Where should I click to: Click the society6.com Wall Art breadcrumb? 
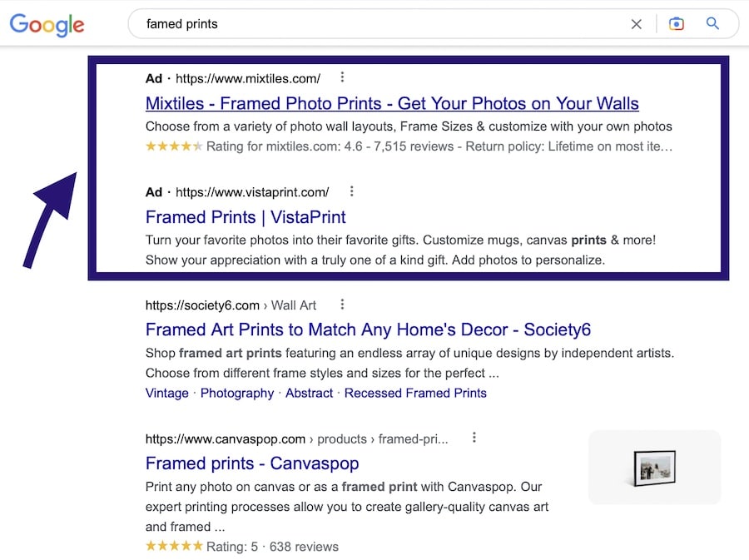(231, 305)
